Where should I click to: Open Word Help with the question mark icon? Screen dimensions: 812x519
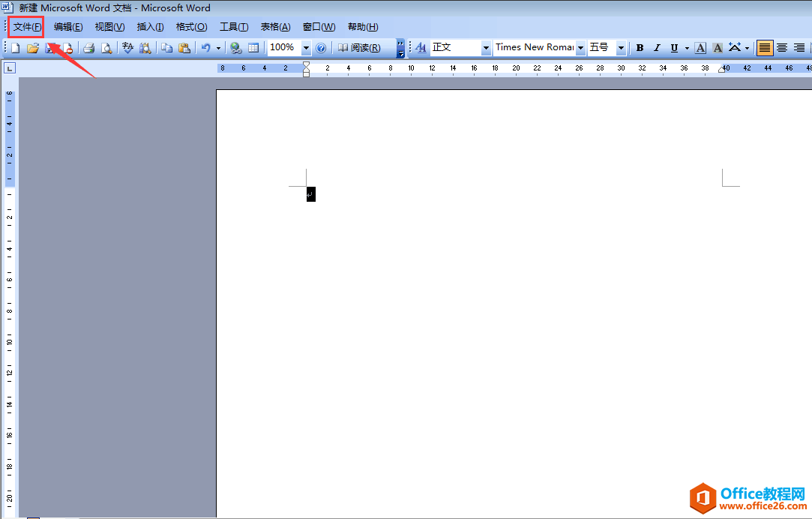(321, 48)
